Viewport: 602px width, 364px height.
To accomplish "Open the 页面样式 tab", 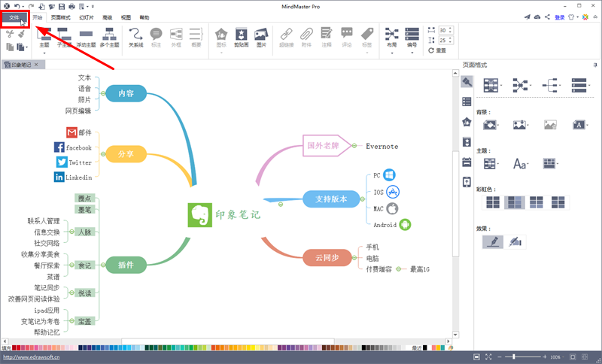I will (61, 17).
